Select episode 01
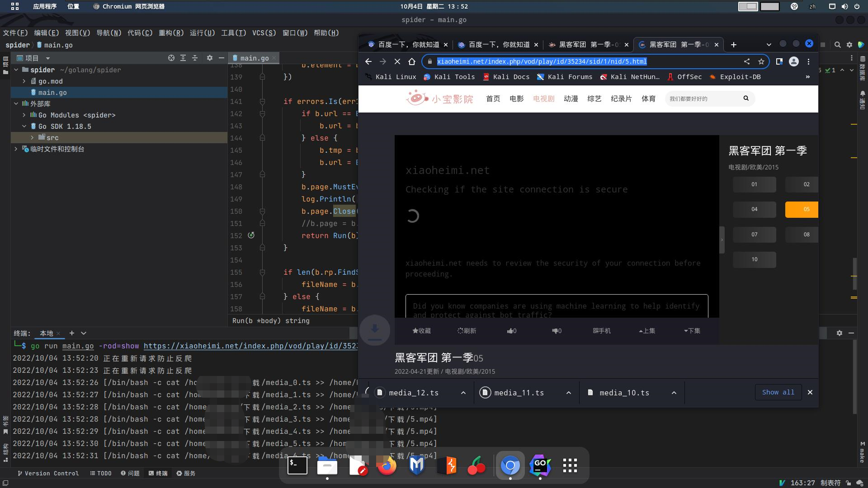Screen dimensions: 868x488 tap(755, 184)
